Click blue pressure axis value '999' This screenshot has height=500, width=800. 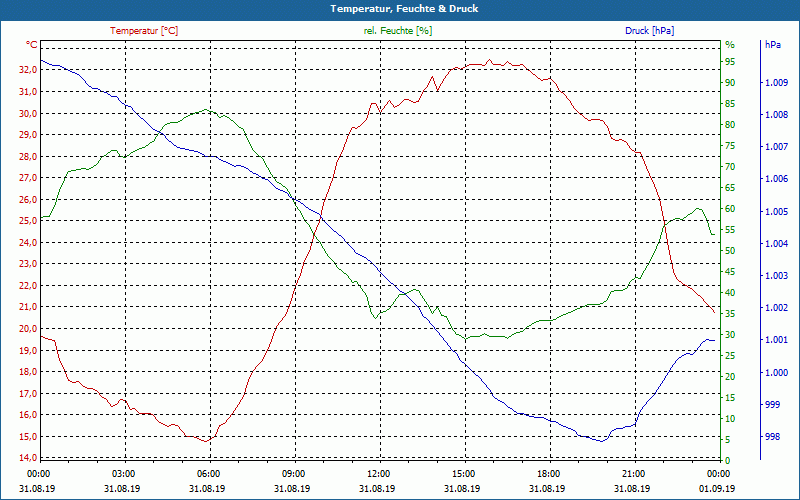pos(772,405)
